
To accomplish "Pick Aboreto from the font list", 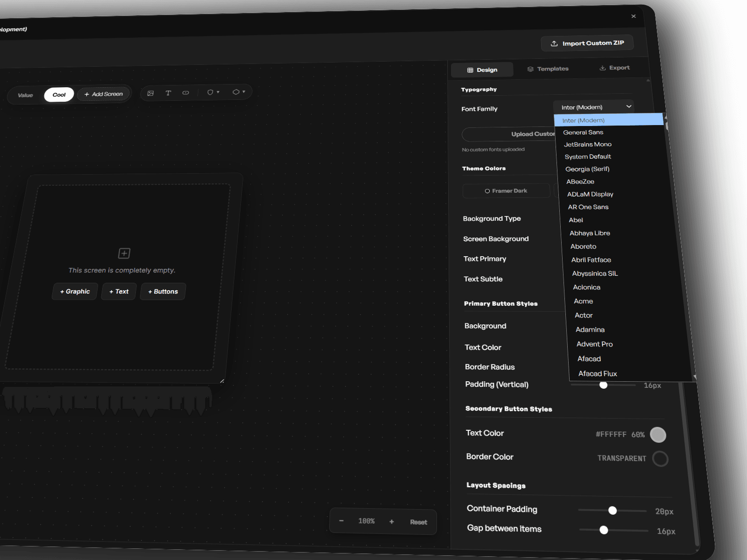I will [x=583, y=246].
